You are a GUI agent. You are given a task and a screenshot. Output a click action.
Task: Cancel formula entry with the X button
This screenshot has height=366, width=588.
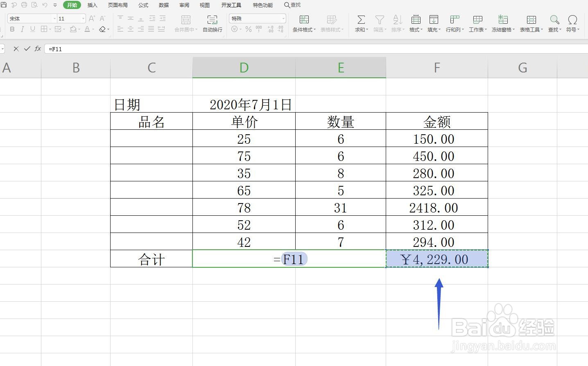(16, 49)
